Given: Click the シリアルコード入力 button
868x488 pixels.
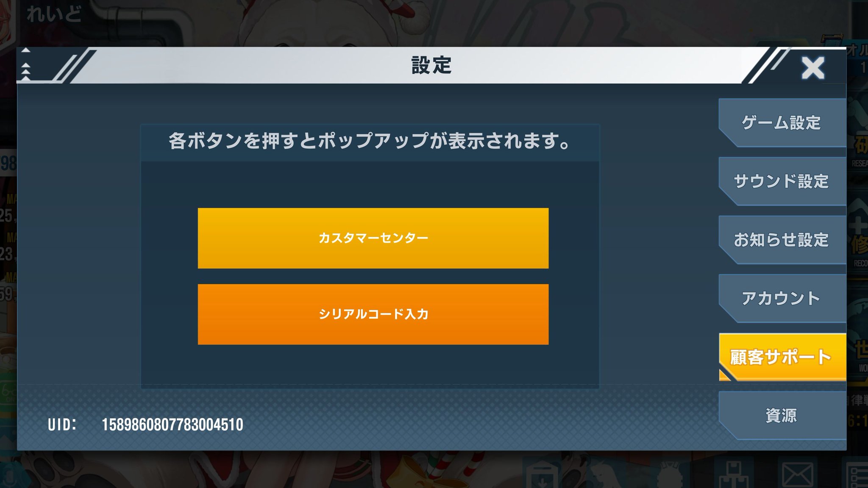Looking at the screenshot, I should coord(373,314).
